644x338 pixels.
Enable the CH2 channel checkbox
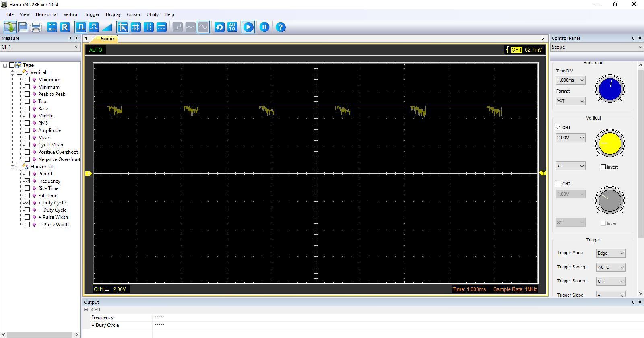click(558, 183)
